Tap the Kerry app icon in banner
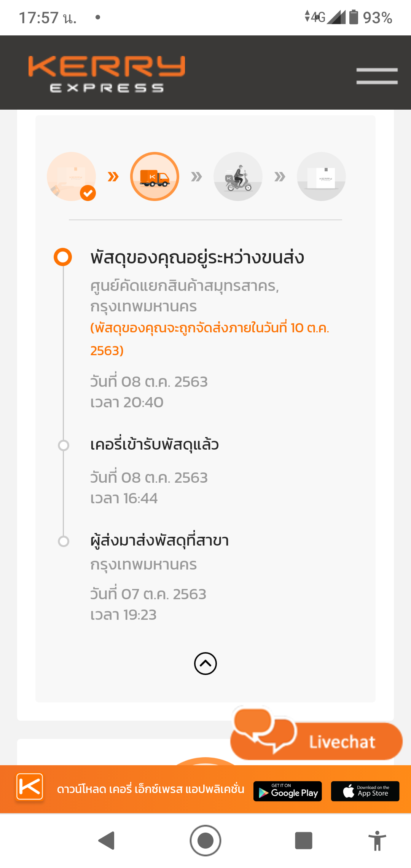Image resolution: width=411 pixels, height=868 pixels. pos(30,787)
